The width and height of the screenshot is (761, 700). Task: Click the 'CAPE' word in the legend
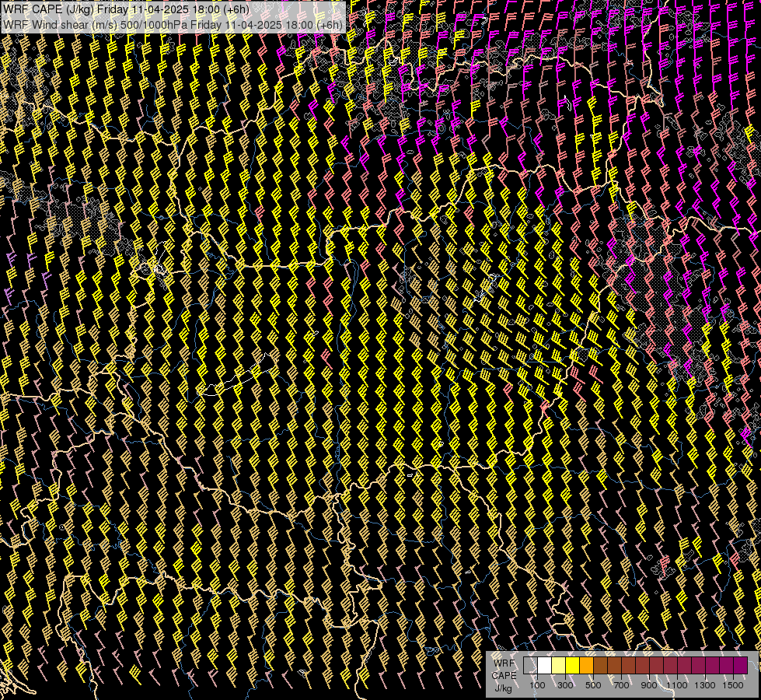point(504,675)
